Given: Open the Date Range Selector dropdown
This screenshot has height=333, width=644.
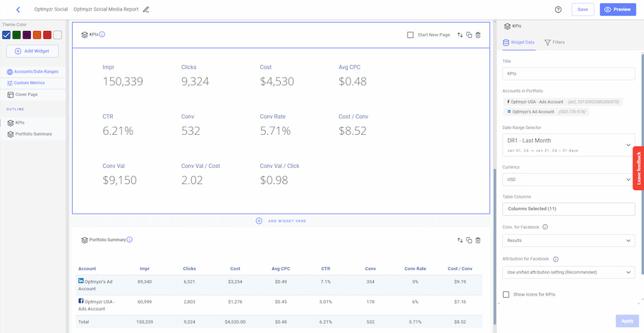Looking at the screenshot, I should [x=568, y=145].
